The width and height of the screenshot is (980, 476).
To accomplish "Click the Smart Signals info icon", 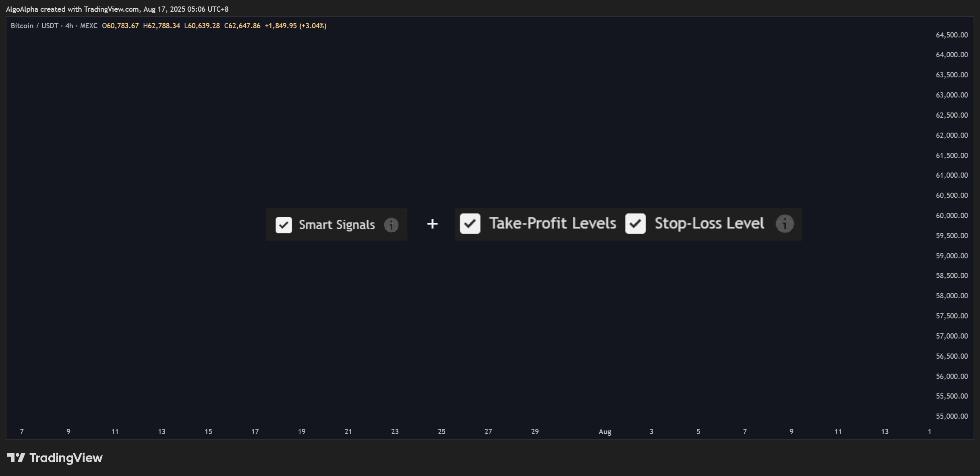I will point(391,225).
